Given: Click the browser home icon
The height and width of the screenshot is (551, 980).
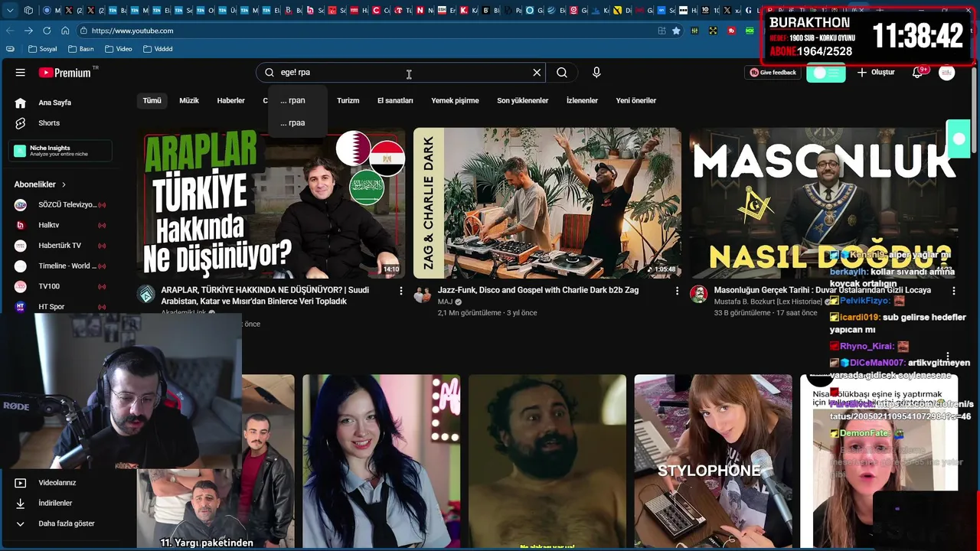Looking at the screenshot, I should pyautogui.click(x=65, y=31).
